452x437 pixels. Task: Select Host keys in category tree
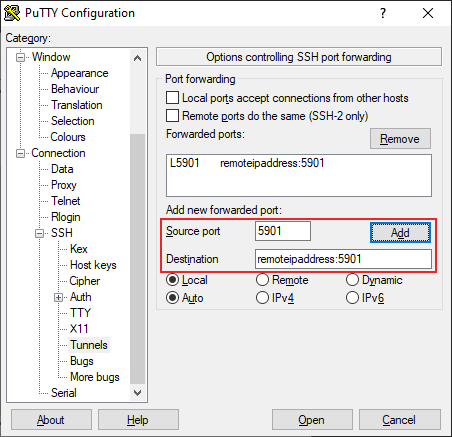click(x=93, y=265)
